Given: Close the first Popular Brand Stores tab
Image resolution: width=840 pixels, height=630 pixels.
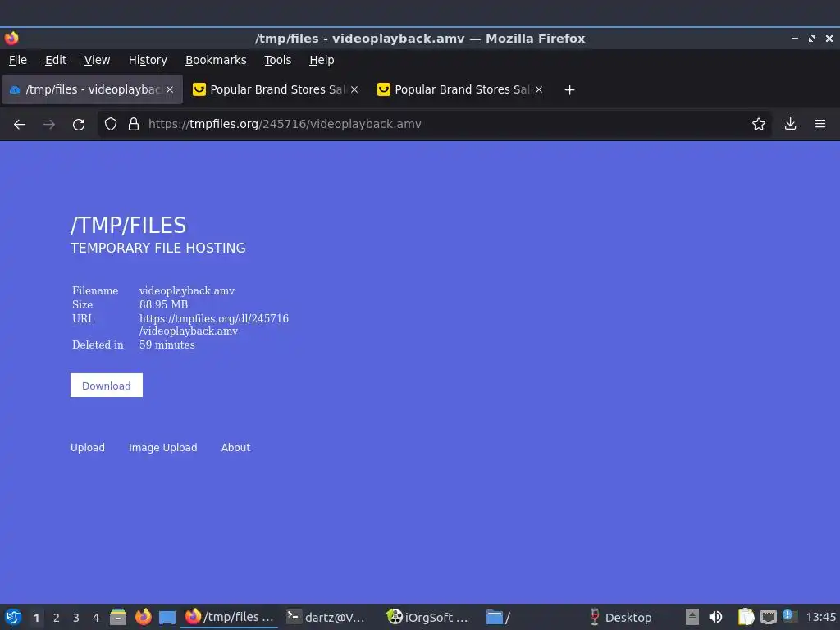Looking at the screenshot, I should (354, 89).
